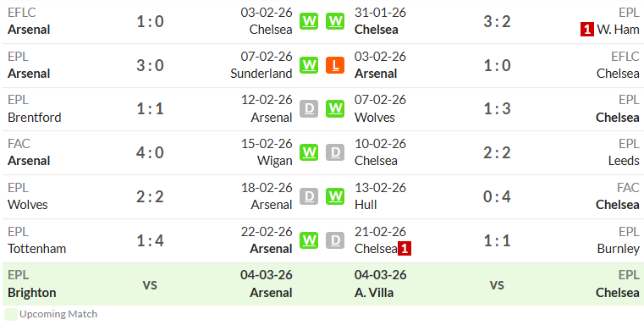Open Arsenal 4:0 Wigan score
Viewport: 644px width, 336px height.
tap(150, 153)
